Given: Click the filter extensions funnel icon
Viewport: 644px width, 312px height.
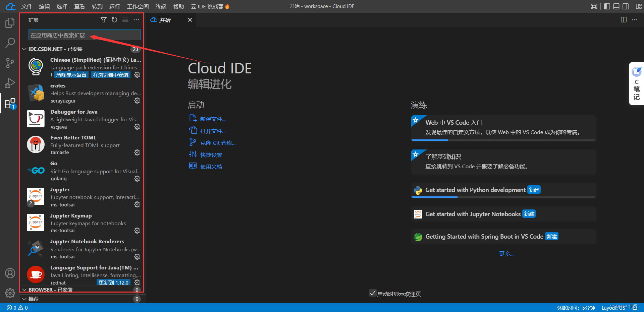Looking at the screenshot, I should (104, 20).
